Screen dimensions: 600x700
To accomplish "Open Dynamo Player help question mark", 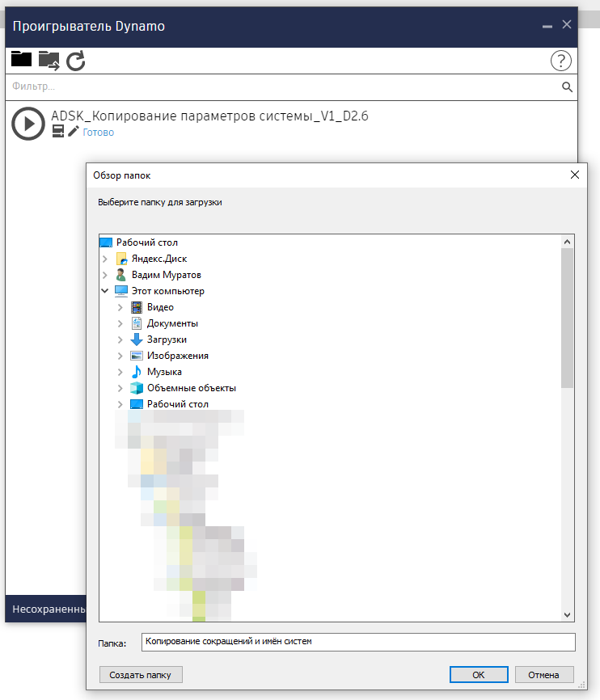I will (560, 61).
